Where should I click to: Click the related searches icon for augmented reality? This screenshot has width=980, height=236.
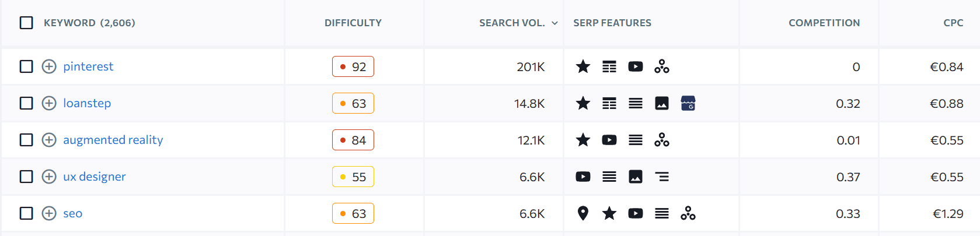[x=662, y=140]
